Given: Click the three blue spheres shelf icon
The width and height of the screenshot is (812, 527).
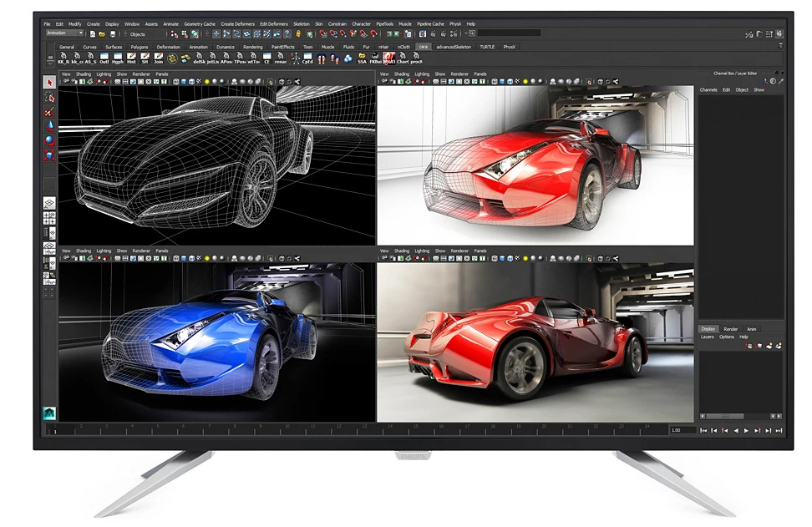Looking at the screenshot, I should click(348, 58).
